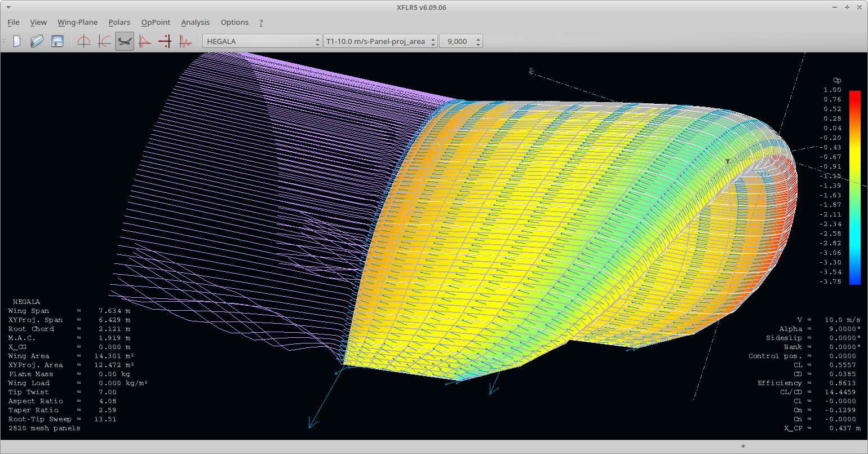This screenshot has height=454, width=868.
Task: Expand the T1-10.0 m/s polar dropdown
Action: point(381,41)
